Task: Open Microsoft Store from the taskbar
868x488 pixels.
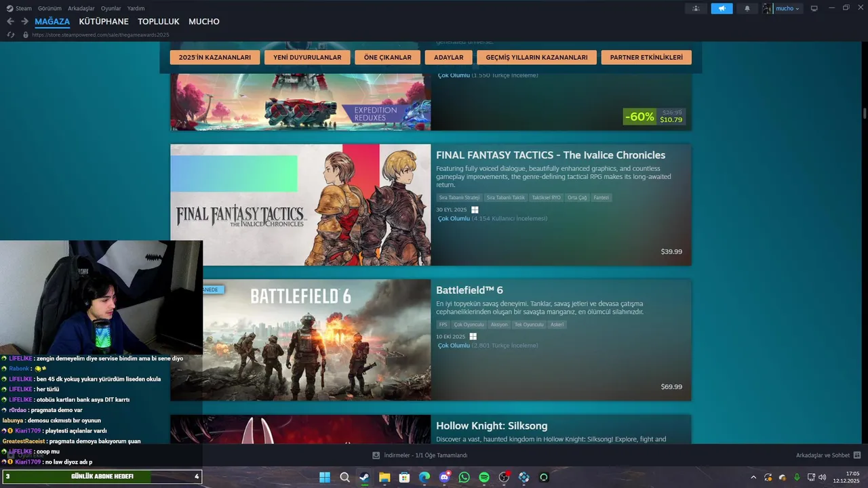Action: click(x=404, y=477)
